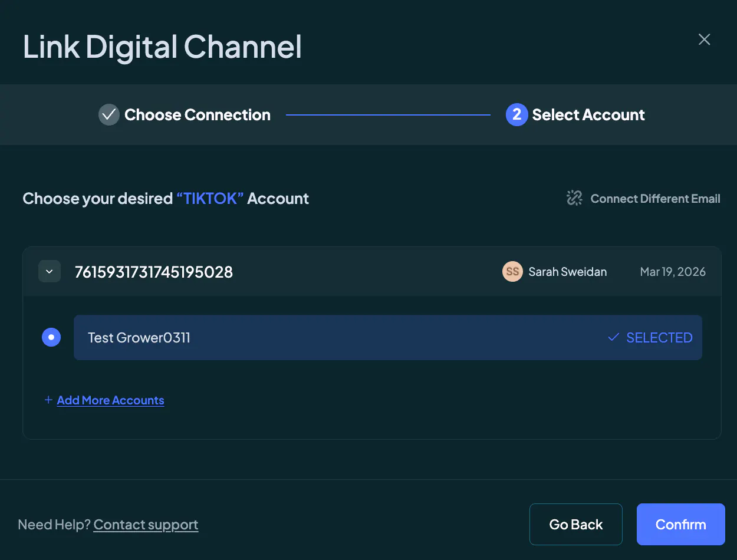The width and height of the screenshot is (737, 560).
Task: Select the Test Grower0311 radio button
Action: [51, 337]
